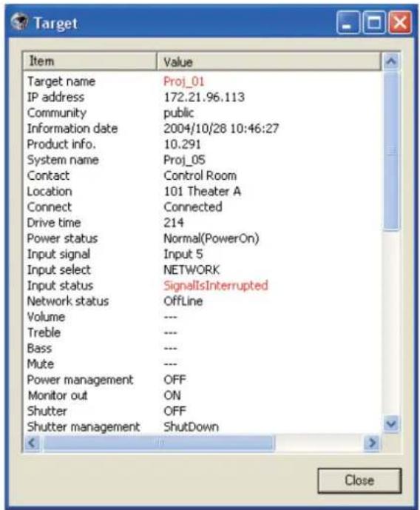
Task: Click the Target window title bar icon
Action: [x=19, y=21]
